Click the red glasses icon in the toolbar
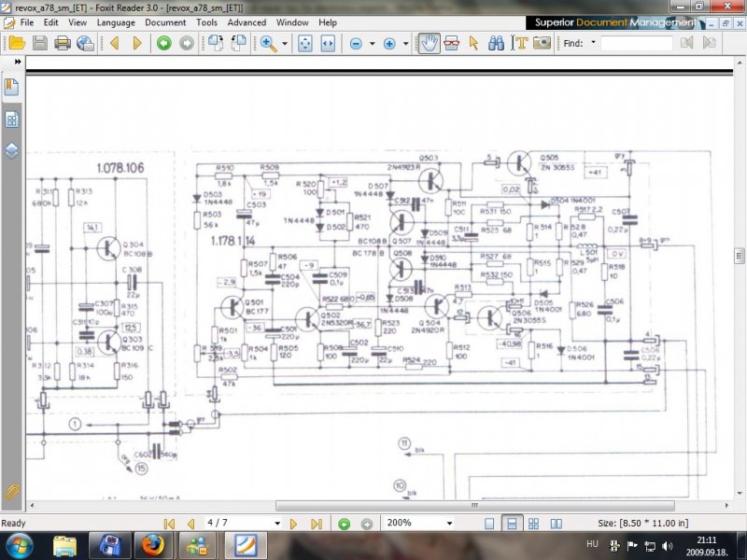The height and width of the screenshot is (560, 747). pyautogui.click(x=451, y=43)
